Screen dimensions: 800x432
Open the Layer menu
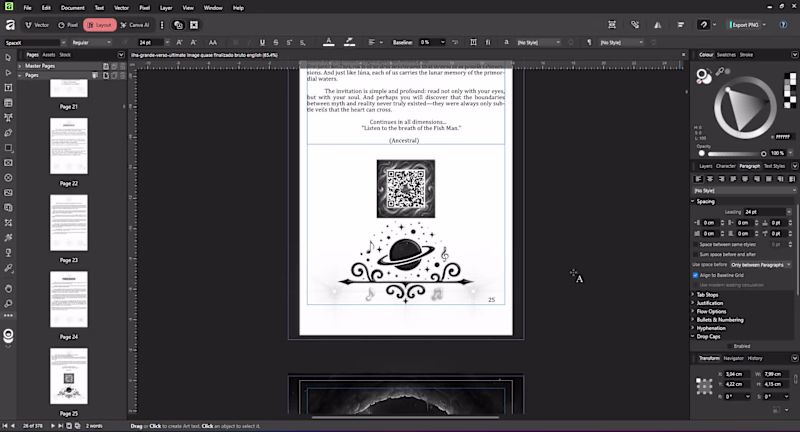[x=166, y=8]
